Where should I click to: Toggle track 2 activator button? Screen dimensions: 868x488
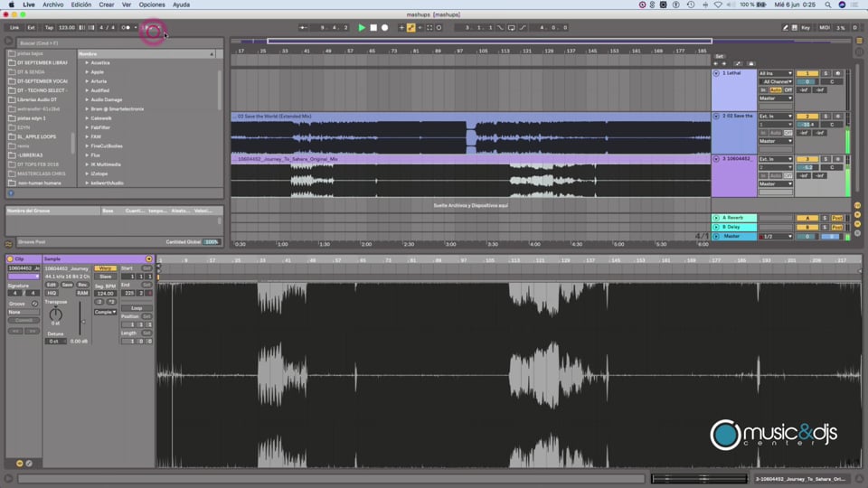tap(807, 117)
